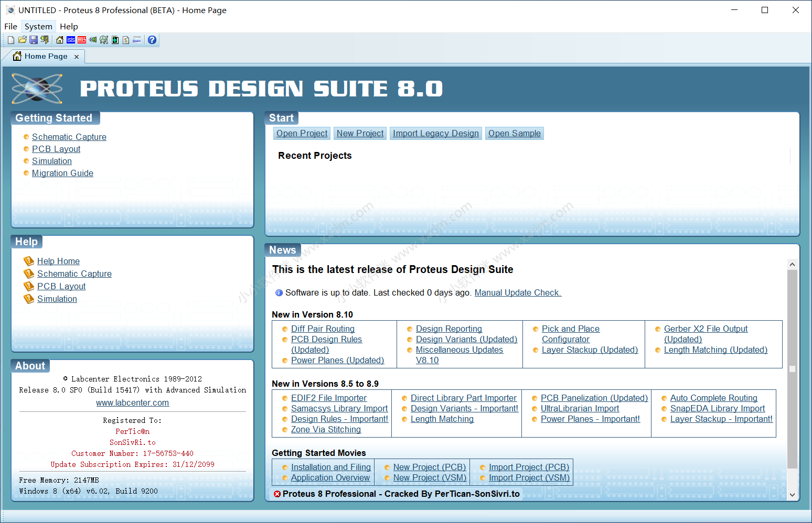812x523 pixels.
Task: Open Installation and Filing movie link
Action: (331, 467)
